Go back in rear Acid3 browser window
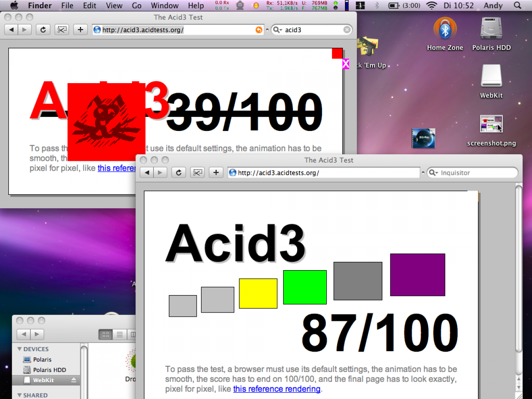This screenshot has height=399, width=532. point(11,30)
